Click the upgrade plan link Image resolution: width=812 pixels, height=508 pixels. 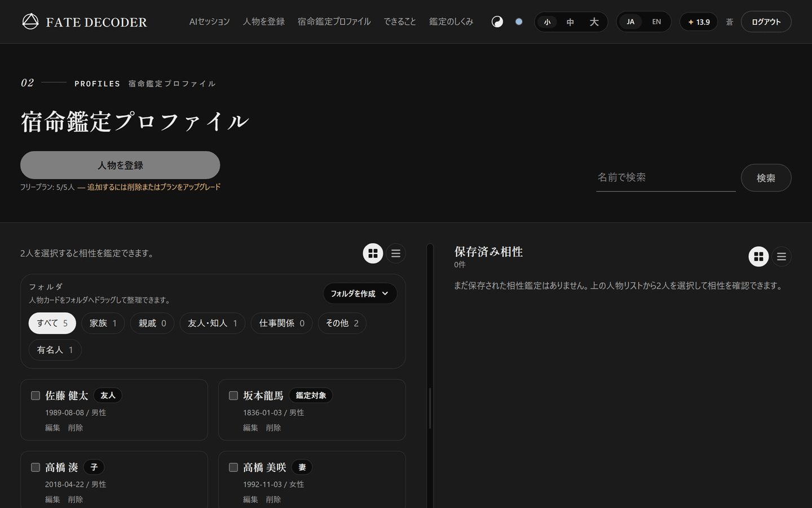[154, 187]
